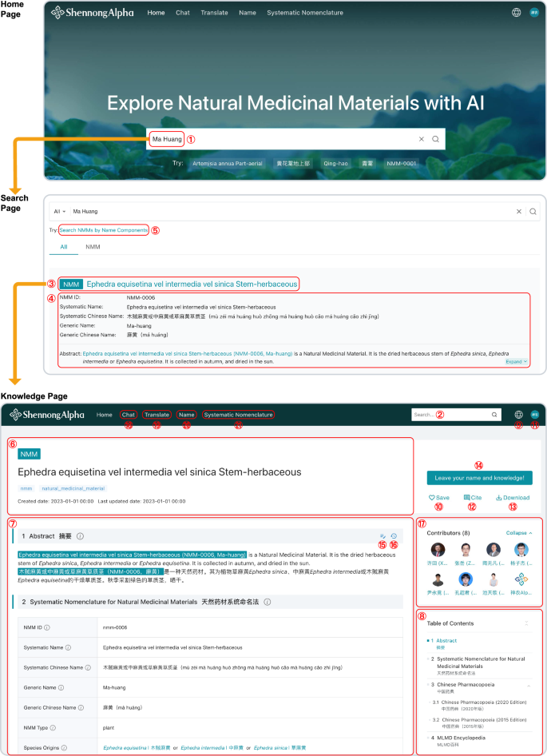547x756 pixels.
Task: Try the NMM-0001 suggestion chip
Action: click(401, 164)
